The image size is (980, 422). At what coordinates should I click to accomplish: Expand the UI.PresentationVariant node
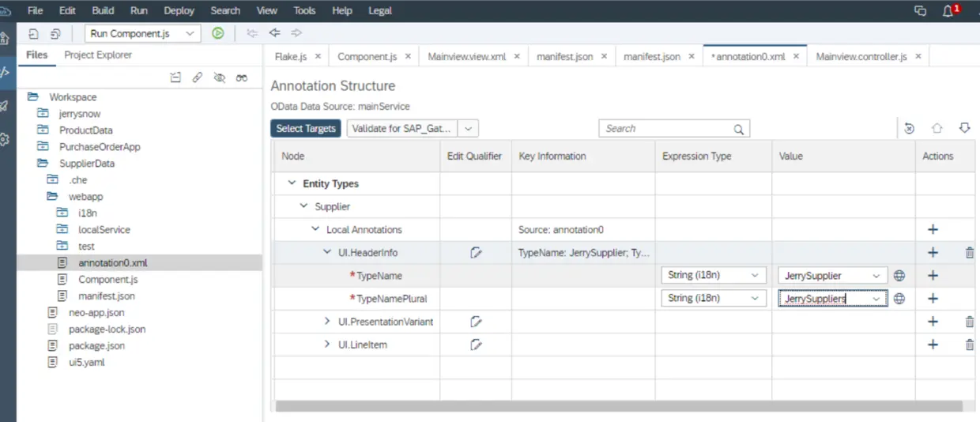[328, 322]
